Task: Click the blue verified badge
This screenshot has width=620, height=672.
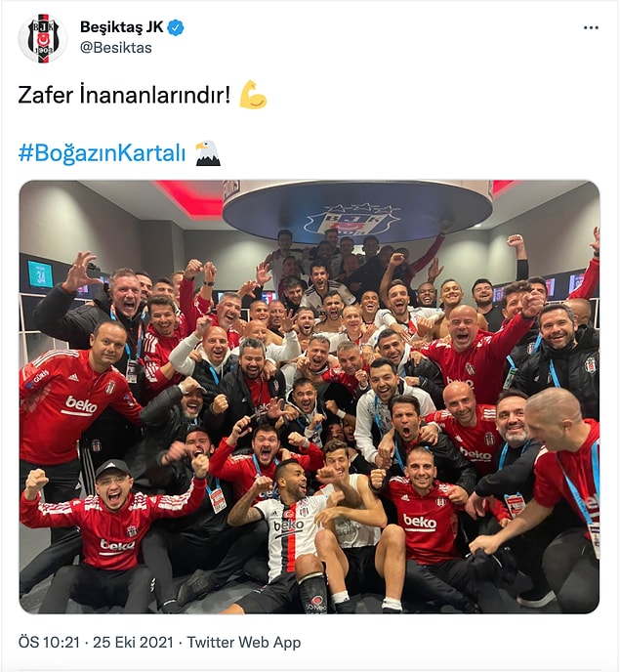Action: pyautogui.click(x=176, y=27)
